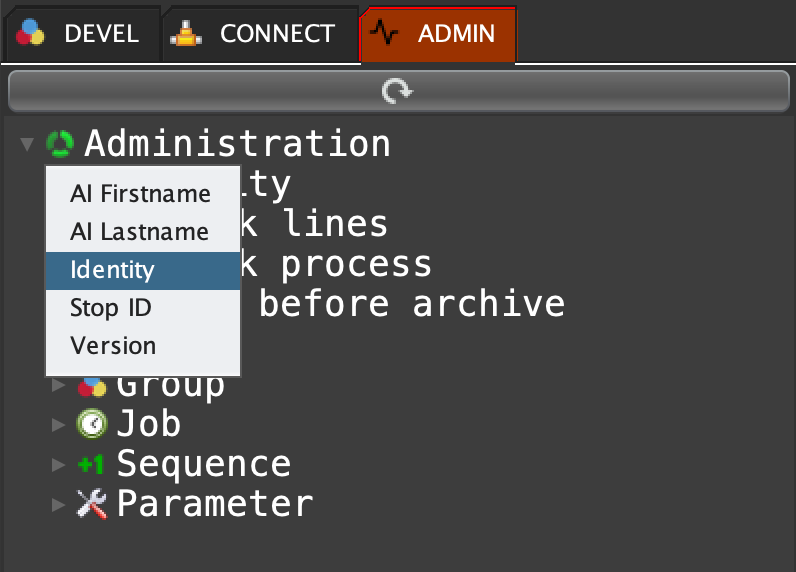The height and width of the screenshot is (572, 796).
Task: Expand the Sequence tree node arrow
Action: tap(59, 464)
